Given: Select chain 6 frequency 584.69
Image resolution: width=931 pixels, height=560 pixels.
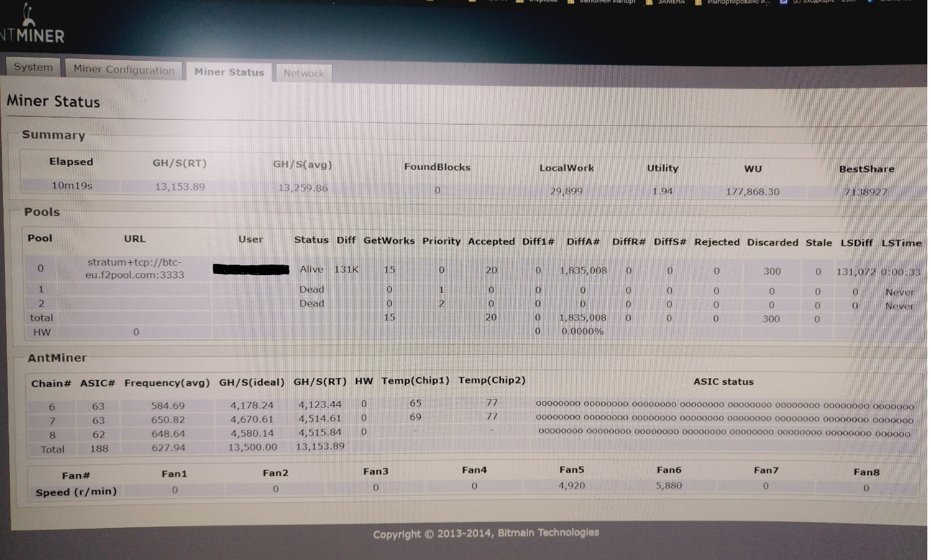Looking at the screenshot, I should coord(168,405).
